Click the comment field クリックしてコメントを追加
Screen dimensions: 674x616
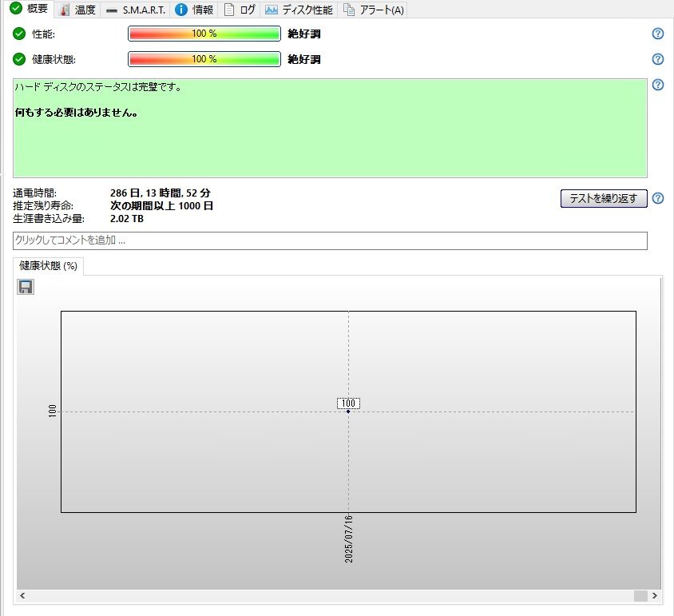click(330, 240)
